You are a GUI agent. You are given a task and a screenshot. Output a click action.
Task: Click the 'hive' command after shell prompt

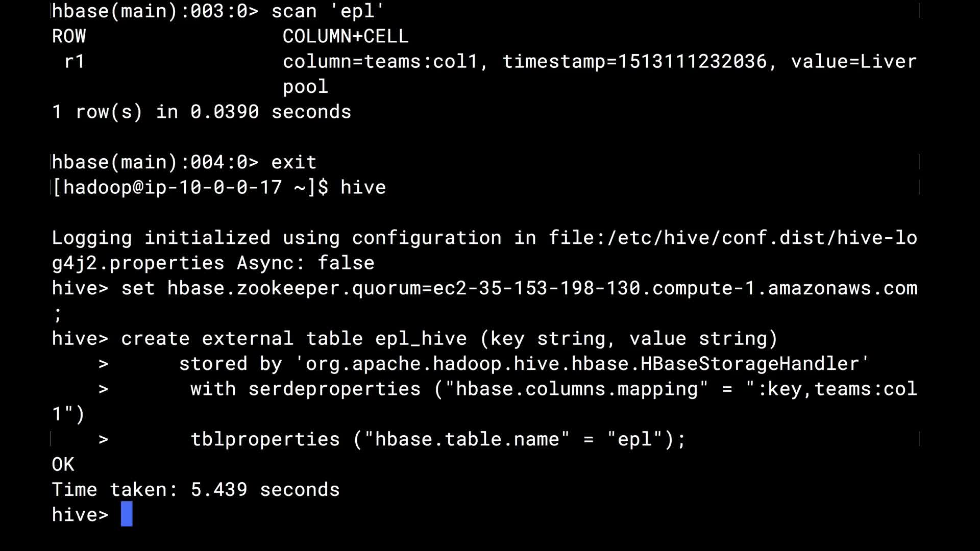363,187
